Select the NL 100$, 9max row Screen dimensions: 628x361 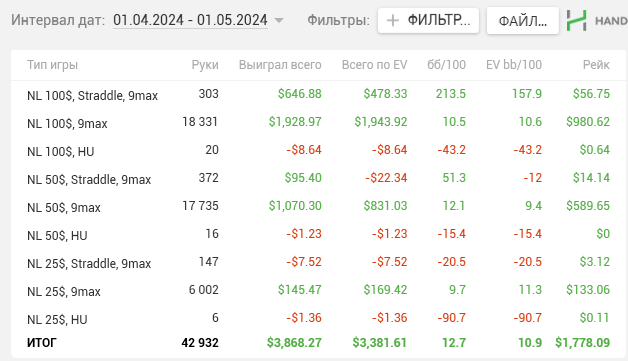coord(318,123)
